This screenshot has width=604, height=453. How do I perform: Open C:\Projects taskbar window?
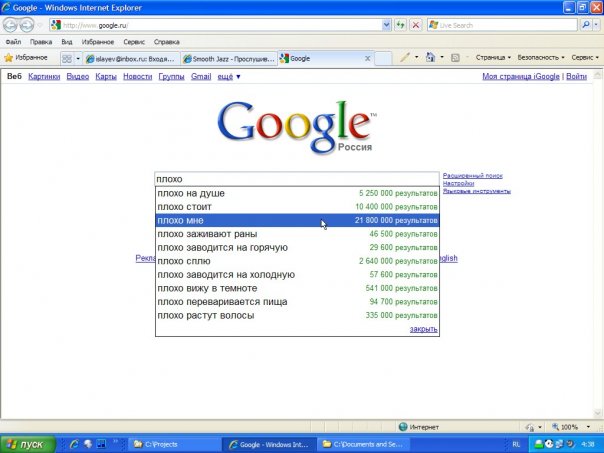point(171,443)
